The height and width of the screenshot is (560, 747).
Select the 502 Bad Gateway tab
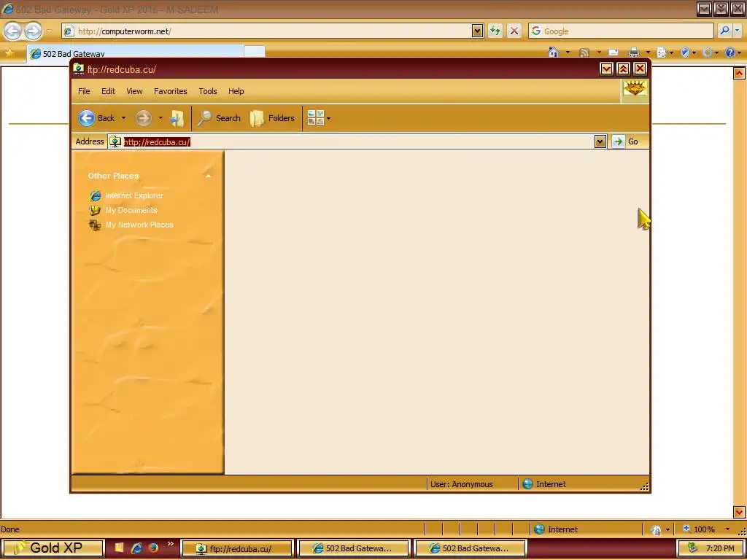(135, 52)
